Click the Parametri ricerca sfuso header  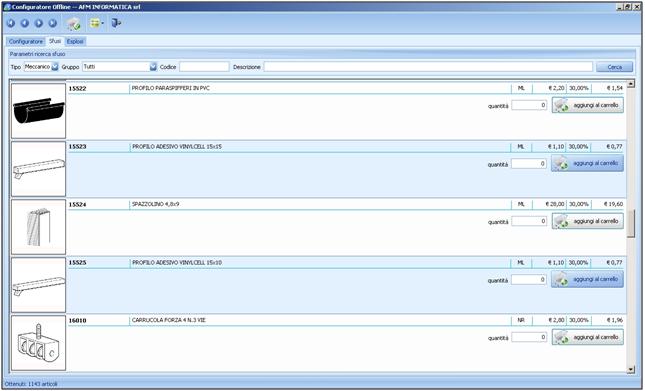[x=37, y=54]
